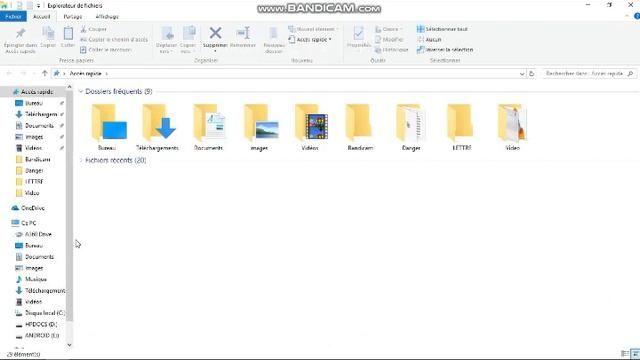The image size is (640, 360).
Task: Switch to large icons view in status bar
Action: pos(635,353)
